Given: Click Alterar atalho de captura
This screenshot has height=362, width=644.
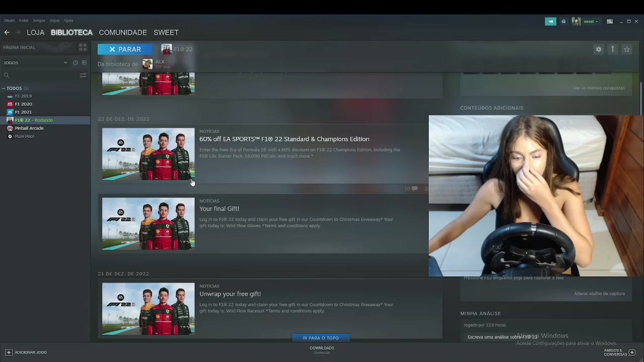Looking at the screenshot, I should 599,294.
